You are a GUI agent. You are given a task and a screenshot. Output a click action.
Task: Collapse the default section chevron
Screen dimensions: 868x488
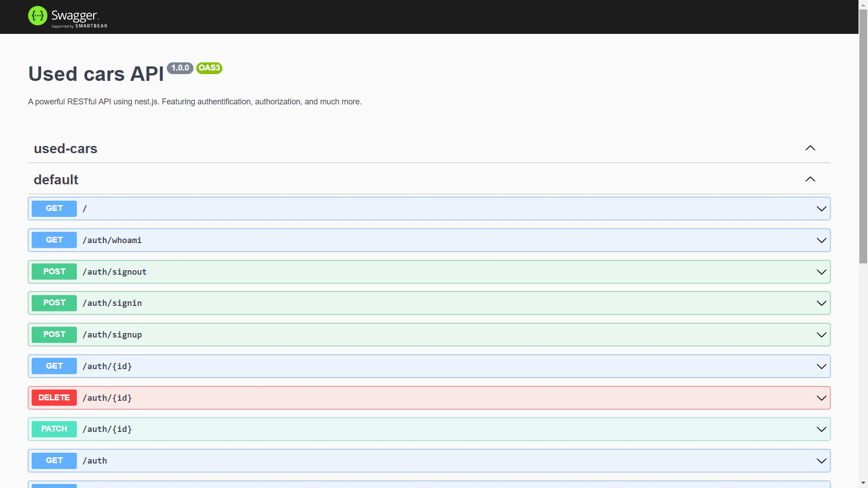[x=810, y=179]
